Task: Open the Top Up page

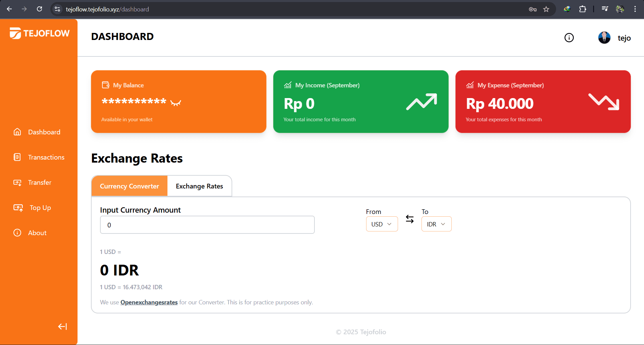Action: pyautogui.click(x=40, y=208)
